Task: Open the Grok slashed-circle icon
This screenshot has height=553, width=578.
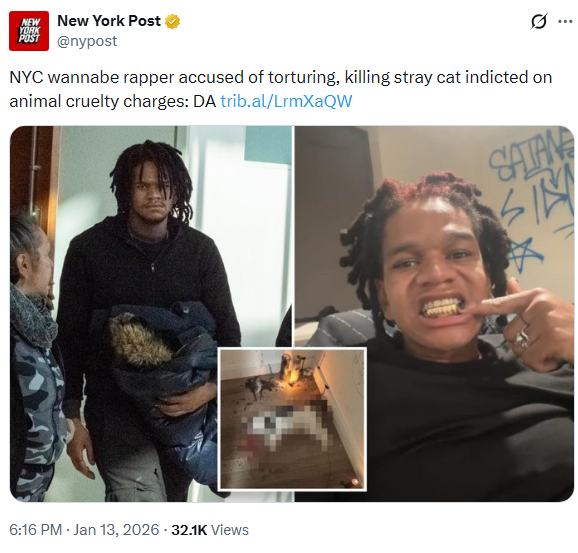Action: coord(539,21)
